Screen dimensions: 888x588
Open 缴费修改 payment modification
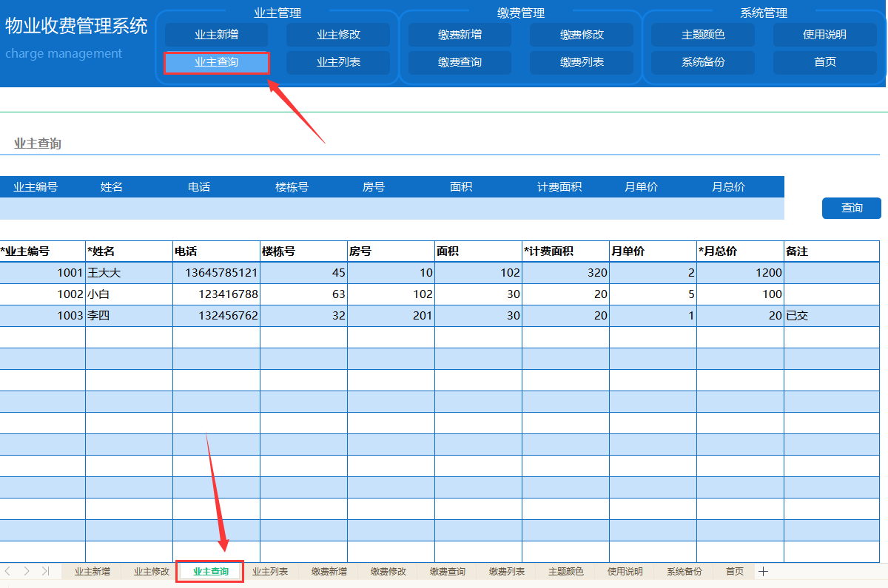(582, 34)
